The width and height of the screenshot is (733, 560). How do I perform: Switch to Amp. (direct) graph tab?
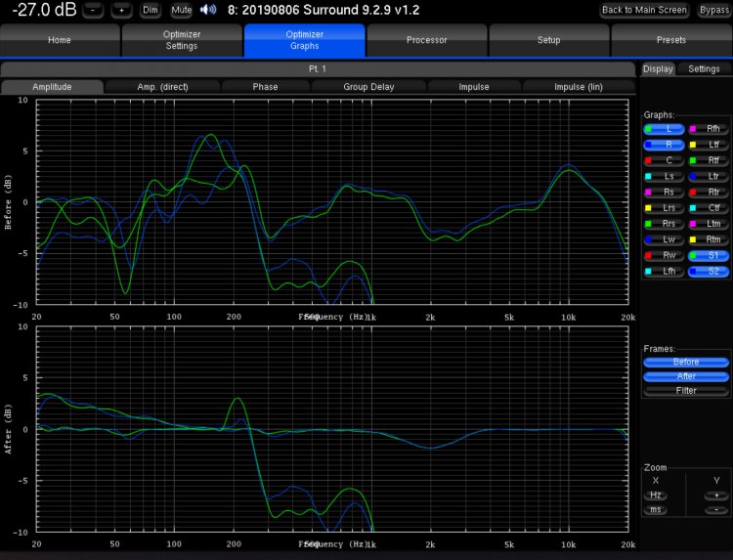[x=162, y=87]
